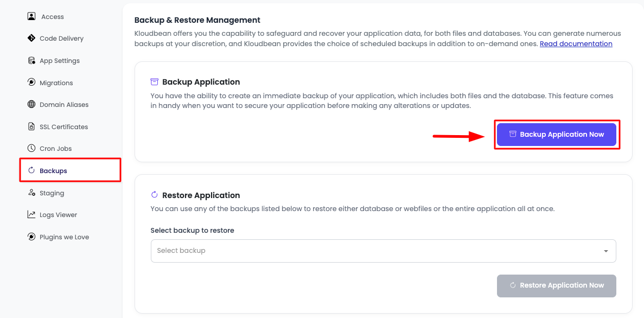Viewport: 644px width, 318px height.
Task: Select the Code Delivery icon in sidebar
Action: click(31, 38)
